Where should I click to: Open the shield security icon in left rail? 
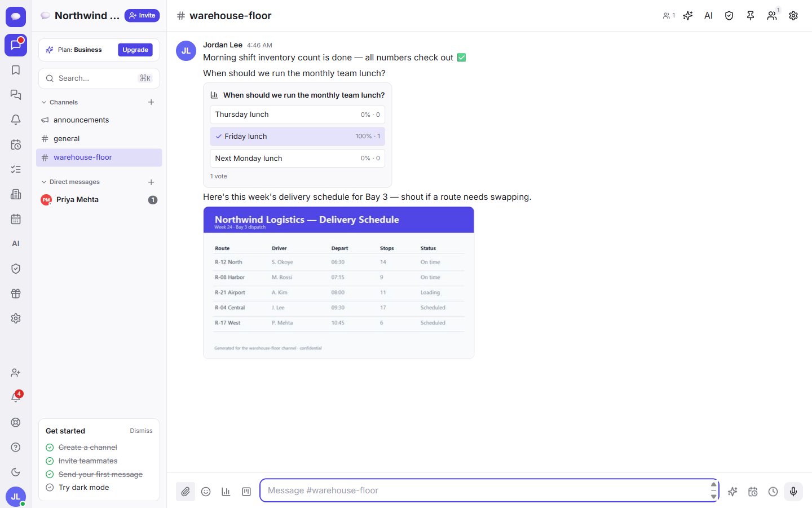pyautogui.click(x=16, y=269)
